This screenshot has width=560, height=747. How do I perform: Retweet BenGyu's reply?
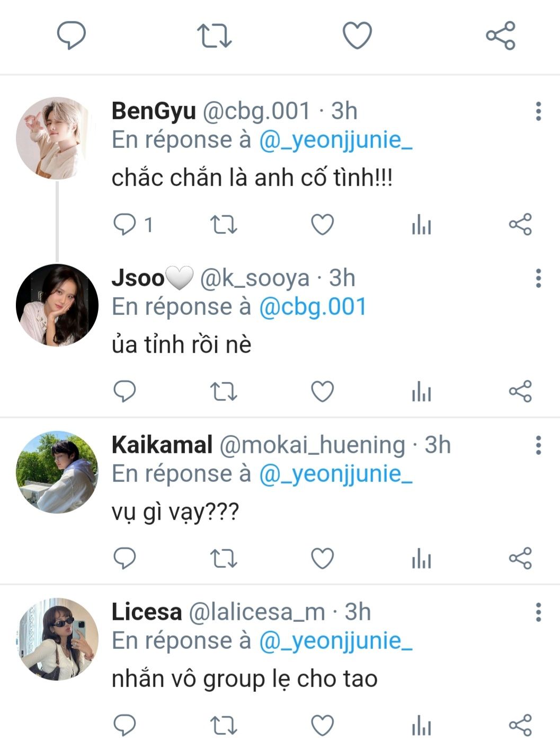[x=224, y=225]
